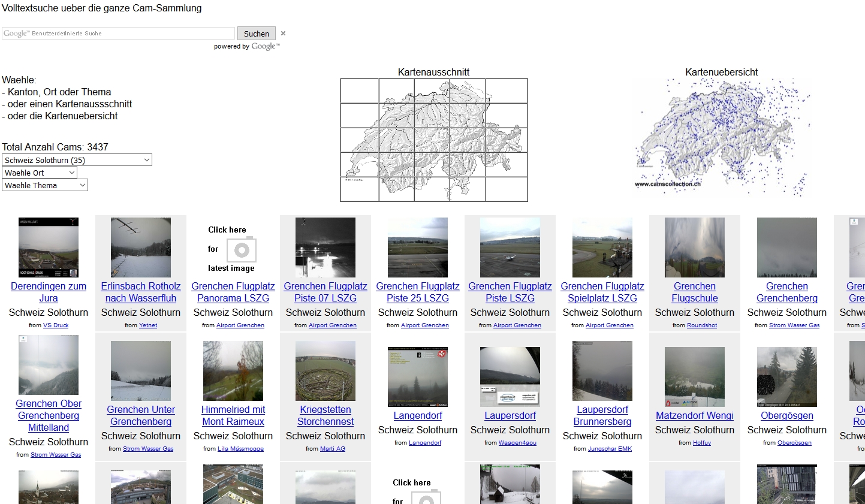The height and width of the screenshot is (504, 865).
Task: Open Grenchen Flugplatz Piste 07 thumbnail
Action: pyautogui.click(x=325, y=248)
